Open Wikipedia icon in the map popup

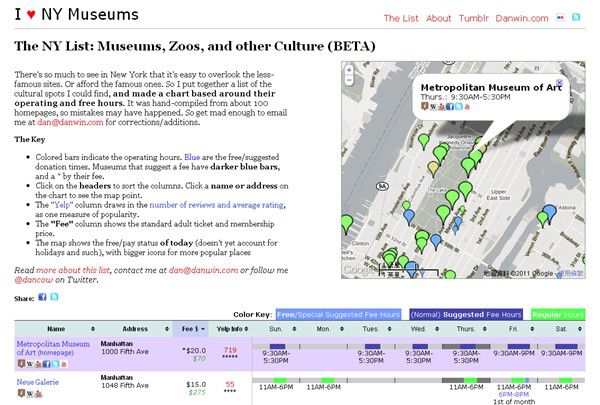433,107
